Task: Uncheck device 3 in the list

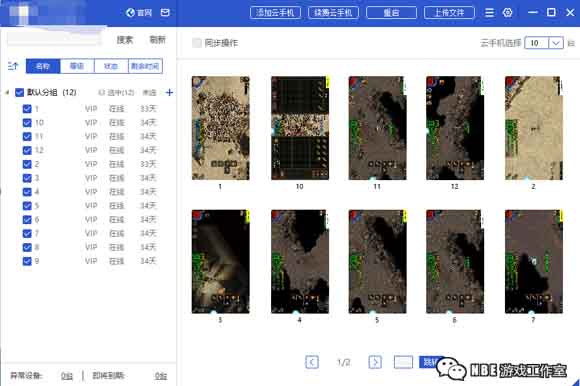Action: pos(27,178)
